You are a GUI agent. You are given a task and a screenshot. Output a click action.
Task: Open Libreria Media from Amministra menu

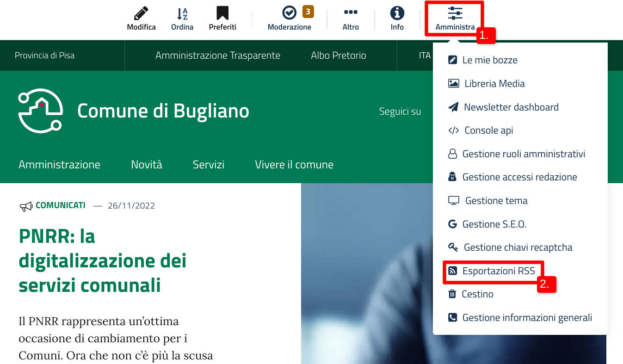[x=494, y=84]
